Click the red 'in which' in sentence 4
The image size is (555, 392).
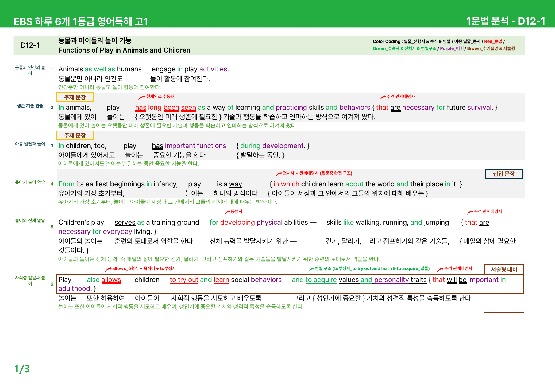pyautogui.click(x=286, y=184)
